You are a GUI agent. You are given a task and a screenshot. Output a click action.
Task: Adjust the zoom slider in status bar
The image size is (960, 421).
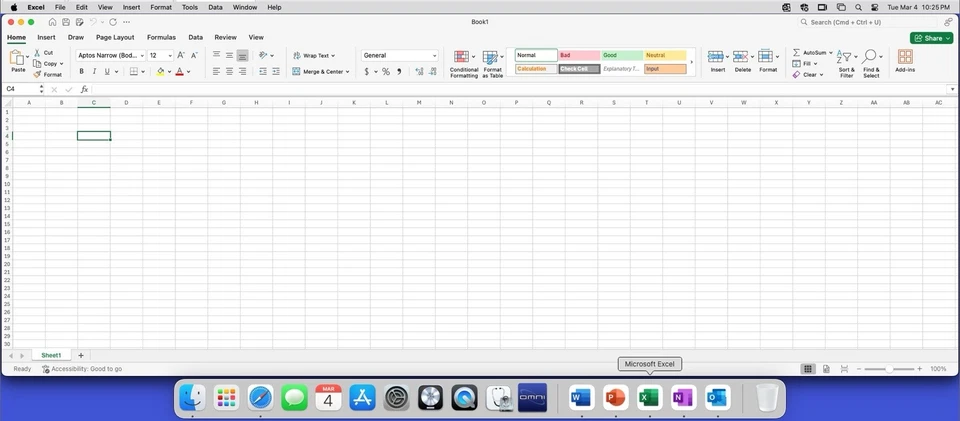[x=889, y=369]
